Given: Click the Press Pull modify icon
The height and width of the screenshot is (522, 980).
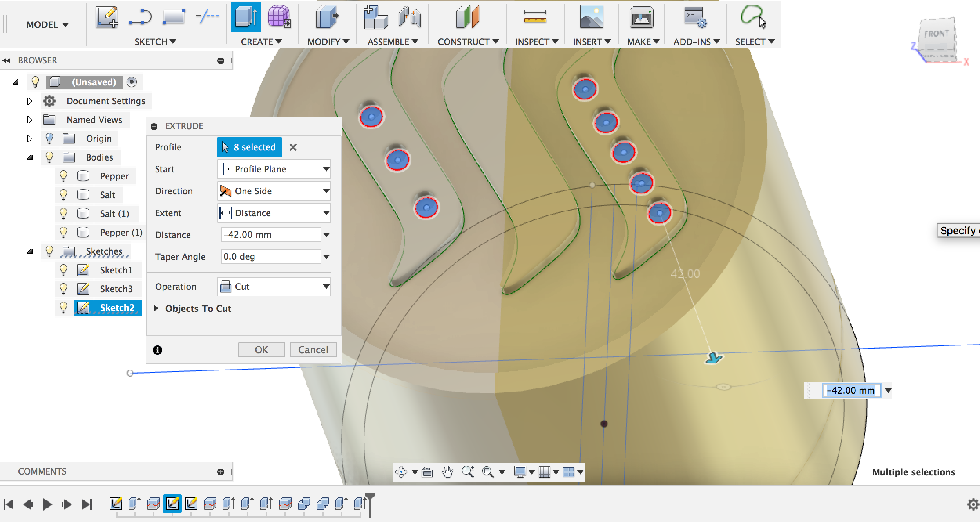Looking at the screenshot, I should (328, 17).
